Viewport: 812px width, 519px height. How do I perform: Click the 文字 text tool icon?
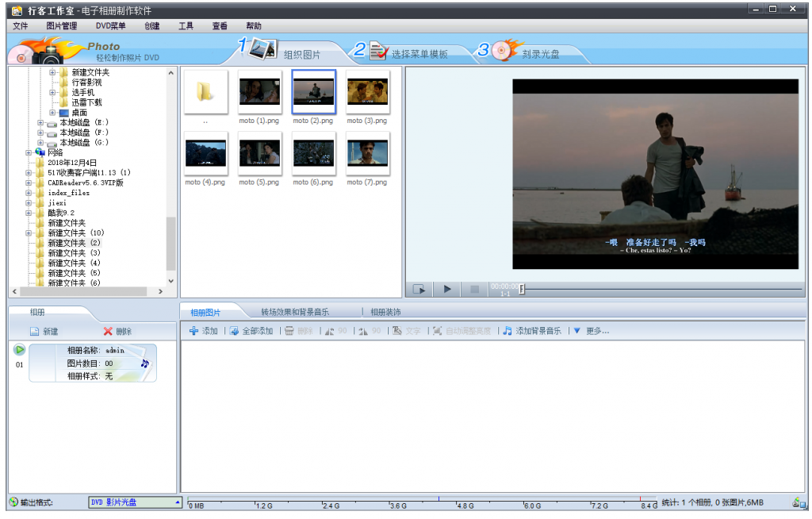(x=397, y=331)
